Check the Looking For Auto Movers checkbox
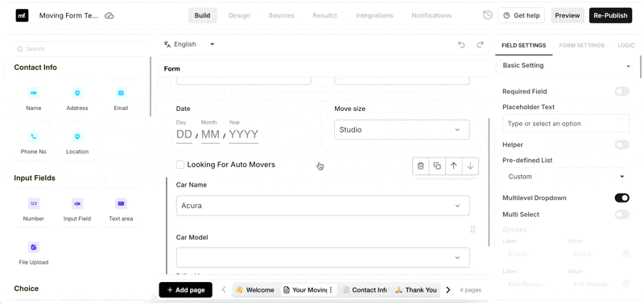Image resolution: width=644 pixels, height=303 pixels. (180, 165)
